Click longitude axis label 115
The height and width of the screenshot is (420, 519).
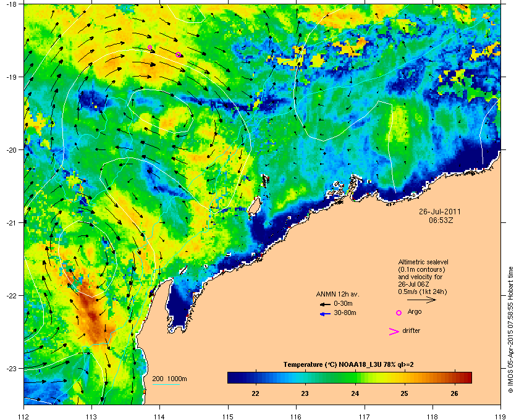coord(228,417)
